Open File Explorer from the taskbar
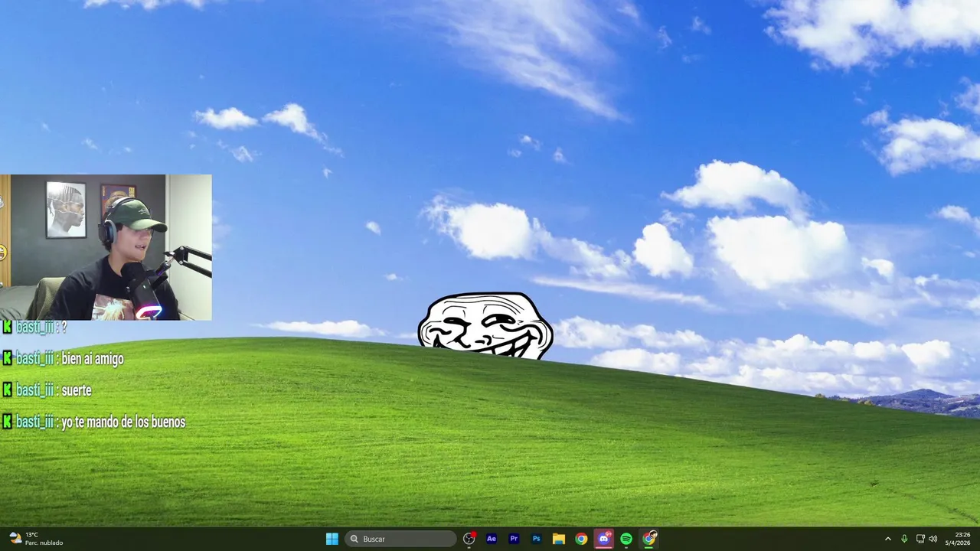980x551 pixels. tap(559, 539)
